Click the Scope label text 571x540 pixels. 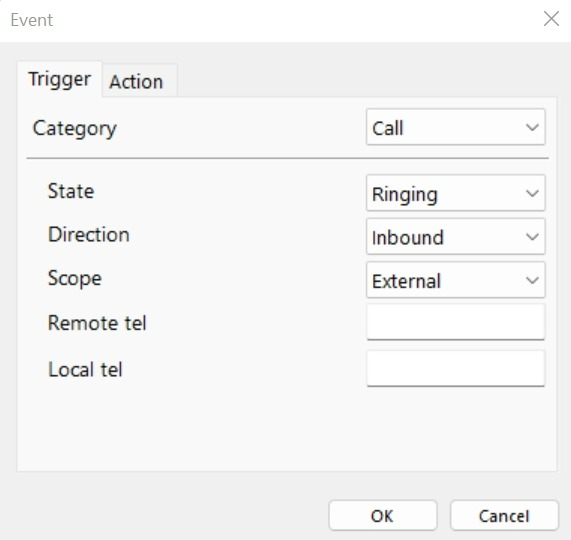click(75, 279)
